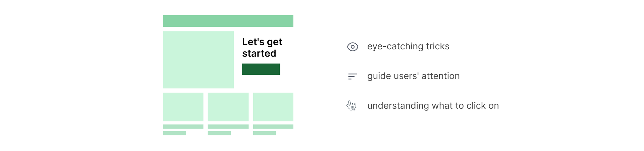Image resolution: width=644 pixels, height=151 pixels.
Task: Click "understanding what to click on" text
Action: point(433,106)
